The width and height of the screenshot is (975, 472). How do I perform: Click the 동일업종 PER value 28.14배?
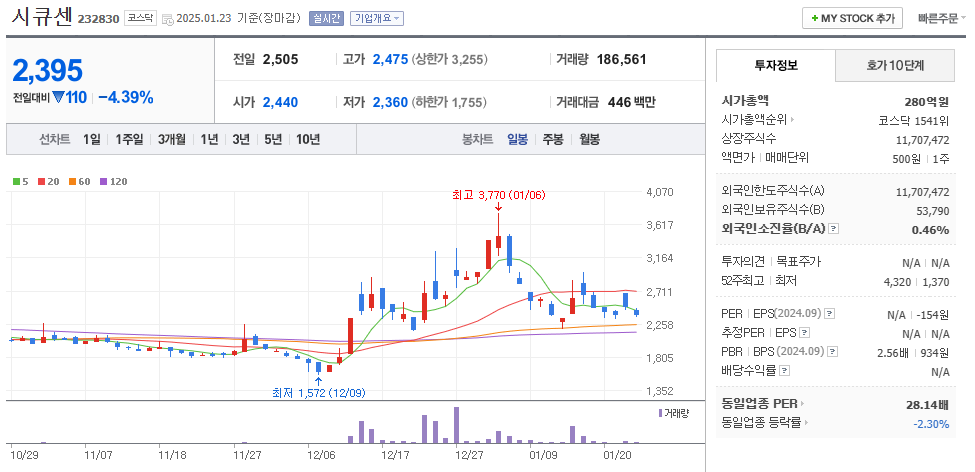pyautogui.click(x=928, y=405)
